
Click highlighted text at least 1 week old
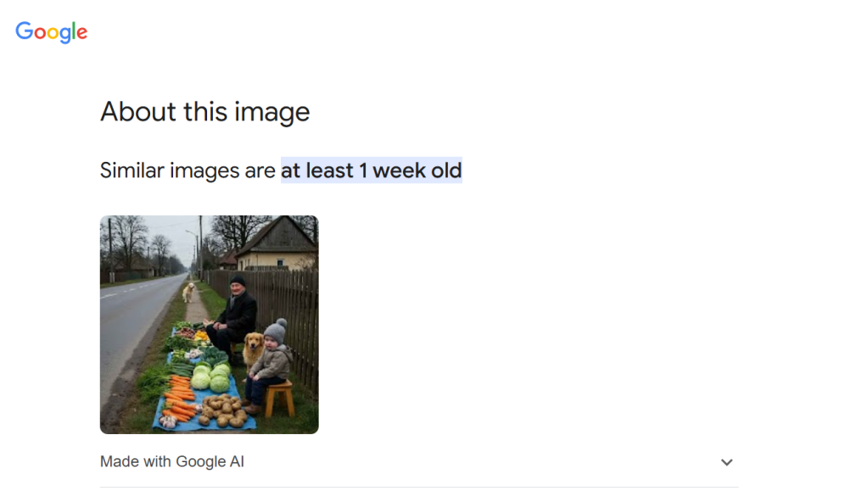[x=372, y=170]
